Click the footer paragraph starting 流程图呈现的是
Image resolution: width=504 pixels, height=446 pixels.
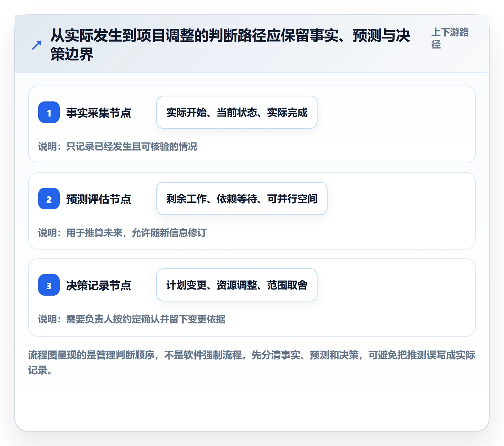pyautogui.click(x=252, y=363)
